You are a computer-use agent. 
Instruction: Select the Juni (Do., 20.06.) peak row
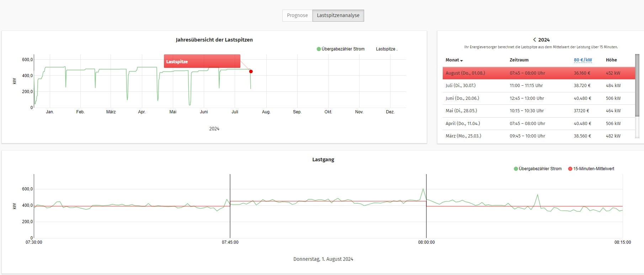pyautogui.click(x=538, y=98)
